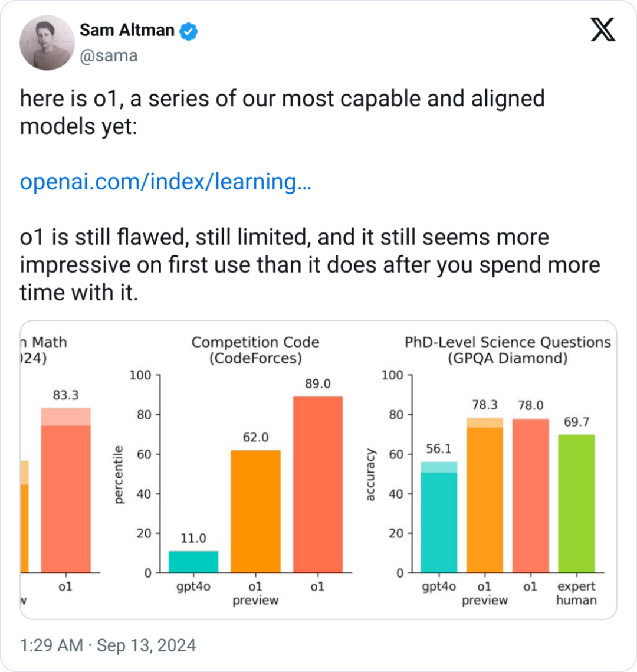Click the o1 preview bar labeled 78.3
Screen dimensions: 637x672
(484, 496)
